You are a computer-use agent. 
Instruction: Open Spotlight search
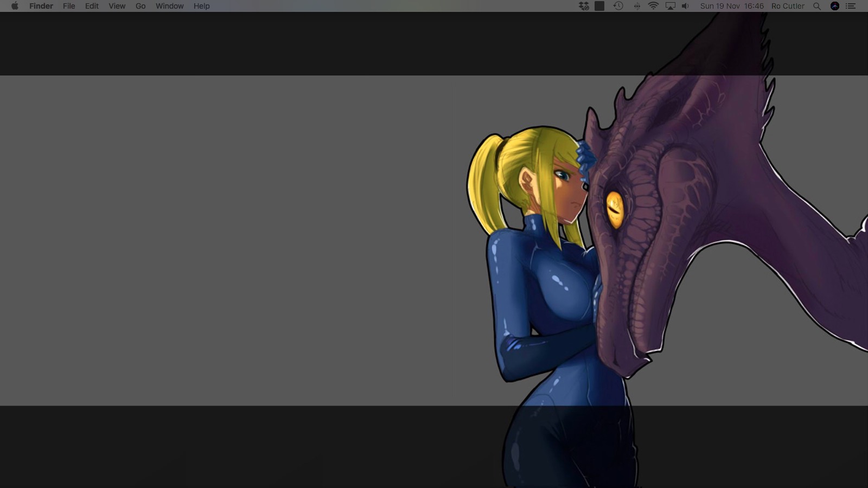[816, 6]
